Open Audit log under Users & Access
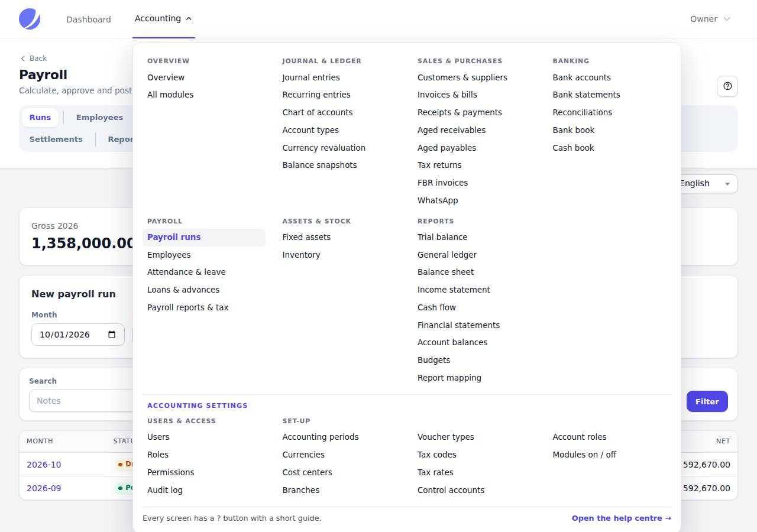This screenshot has width=757, height=532. click(165, 490)
